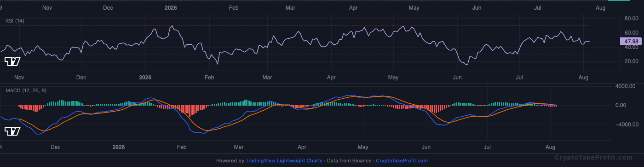Click 2026 on the RSI panel time axis
This screenshot has width=644, height=167.
145,78
